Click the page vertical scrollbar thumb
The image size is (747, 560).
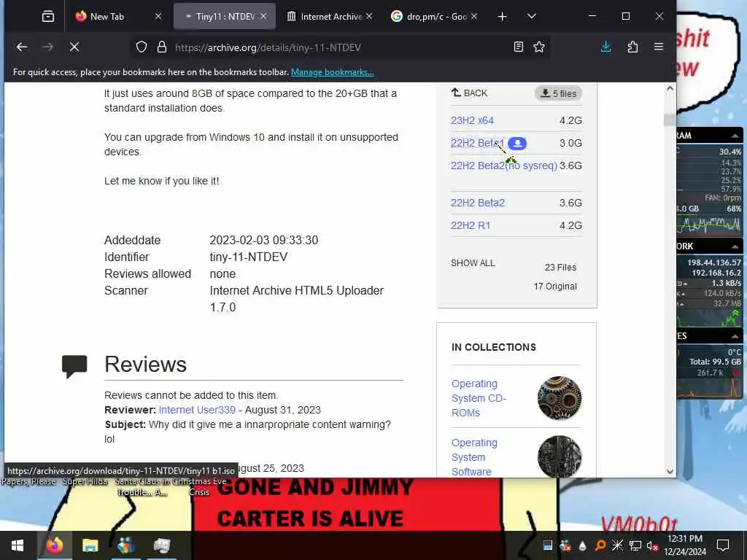coord(670,120)
